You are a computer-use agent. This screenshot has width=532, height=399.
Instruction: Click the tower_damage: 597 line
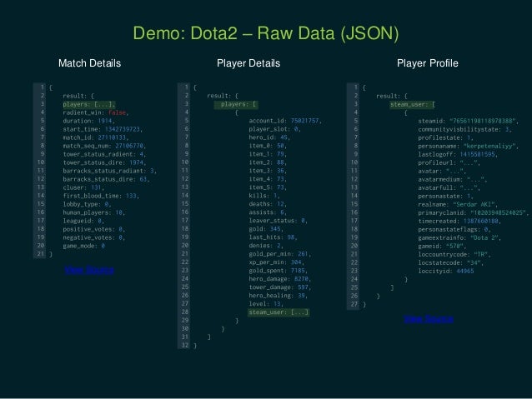click(x=280, y=287)
